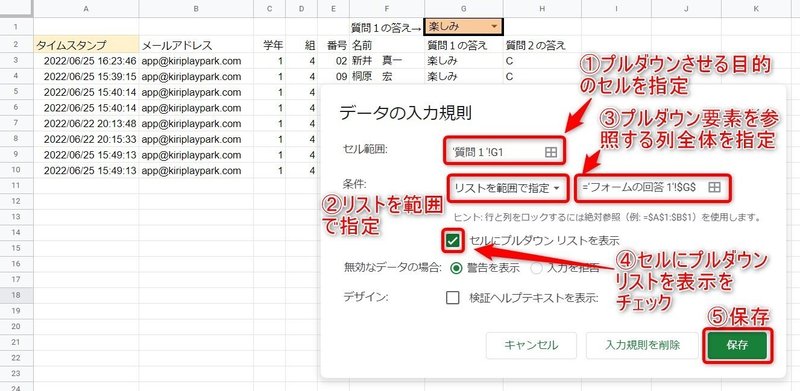Click cell containing 質問１の答え→ in row 1
Image resolution: width=800 pixels, height=391 pixels.
pos(387,26)
